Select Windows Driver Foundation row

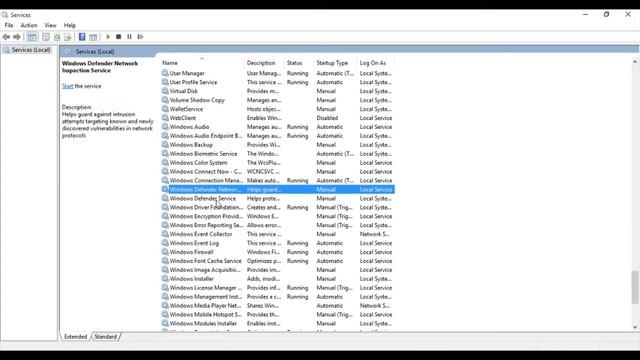pos(278,207)
